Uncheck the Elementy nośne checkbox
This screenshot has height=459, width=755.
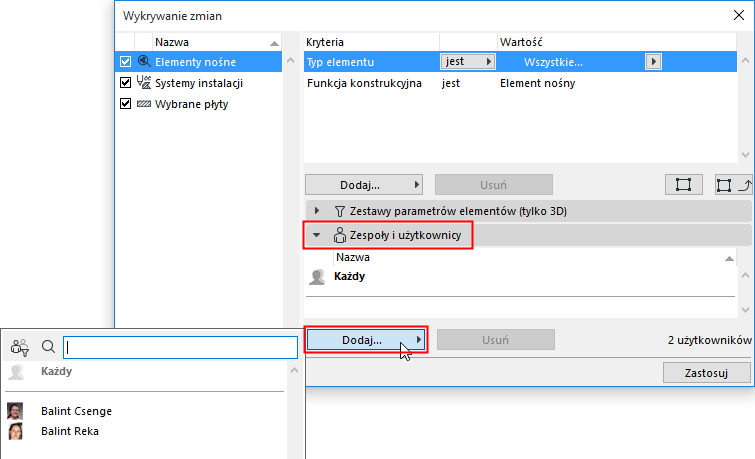point(125,62)
